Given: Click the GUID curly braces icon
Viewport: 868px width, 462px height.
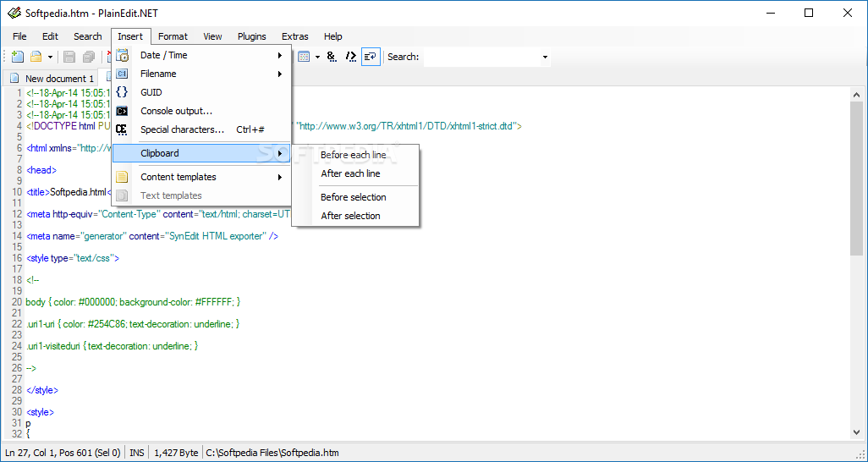Looking at the screenshot, I should click(122, 92).
